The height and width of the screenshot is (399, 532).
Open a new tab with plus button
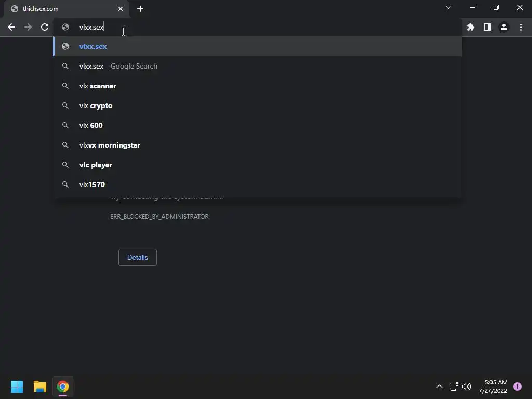pyautogui.click(x=140, y=9)
